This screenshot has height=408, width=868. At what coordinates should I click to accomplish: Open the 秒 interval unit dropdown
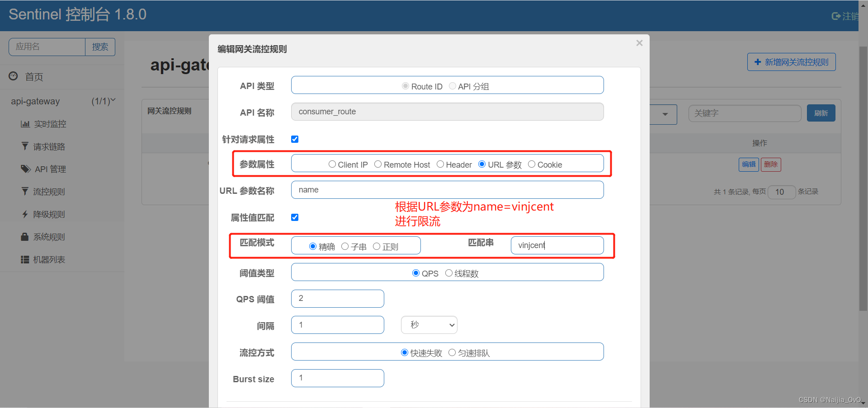(429, 325)
